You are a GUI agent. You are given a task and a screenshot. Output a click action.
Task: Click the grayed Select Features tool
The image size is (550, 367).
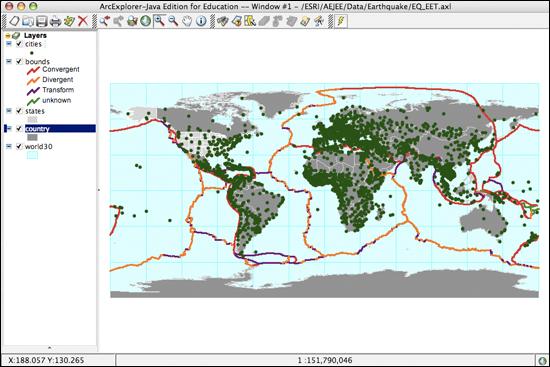pyautogui.click(x=264, y=21)
